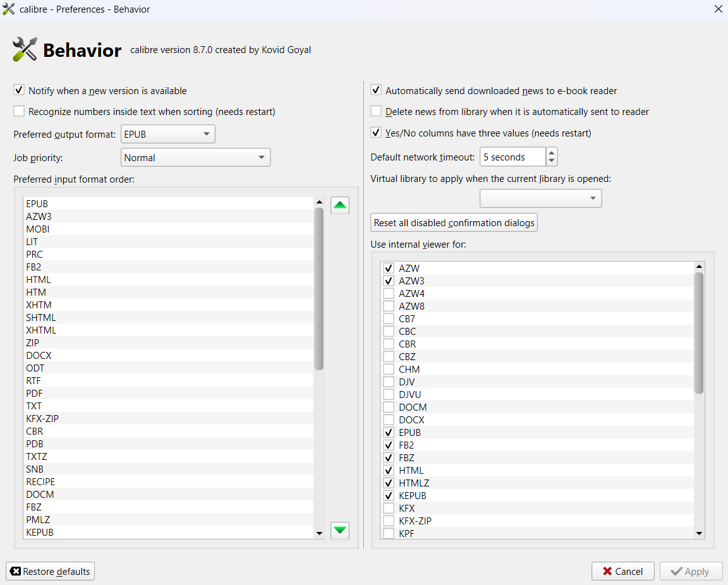Check CB7 for internal viewer
Image resolution: width=728 pixels, height=585 pixels.
(x=389, y=318)
